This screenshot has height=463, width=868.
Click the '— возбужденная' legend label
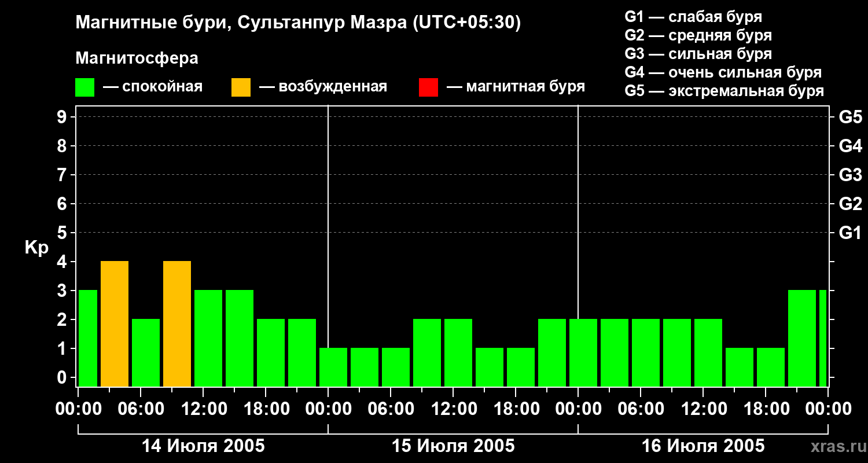point(323,87)
